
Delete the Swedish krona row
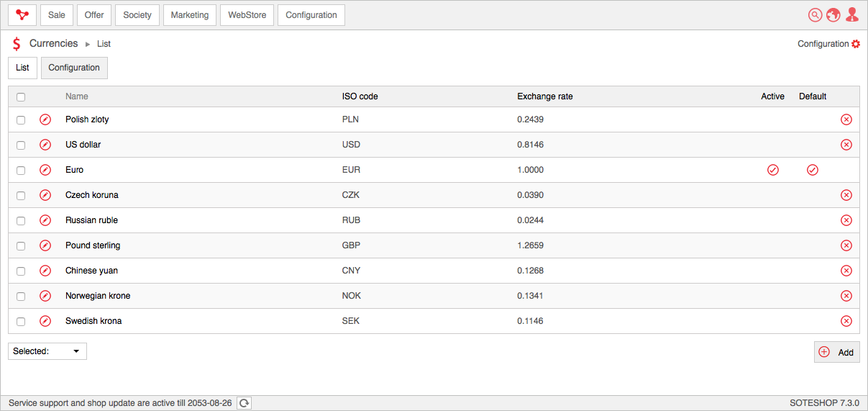click(x=846, y=321)
